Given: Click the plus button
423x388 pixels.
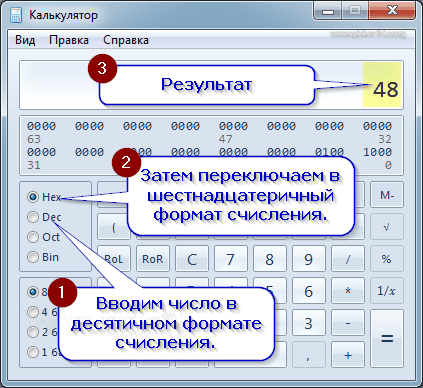Looking at the screenshot, I should pyautogui.click(x=348, y=355).
